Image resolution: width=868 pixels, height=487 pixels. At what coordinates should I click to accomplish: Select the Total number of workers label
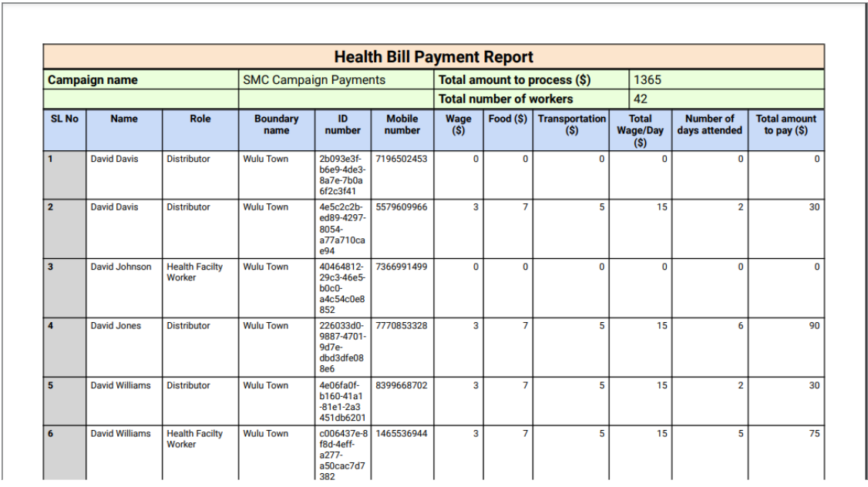[x=506, y=99]
